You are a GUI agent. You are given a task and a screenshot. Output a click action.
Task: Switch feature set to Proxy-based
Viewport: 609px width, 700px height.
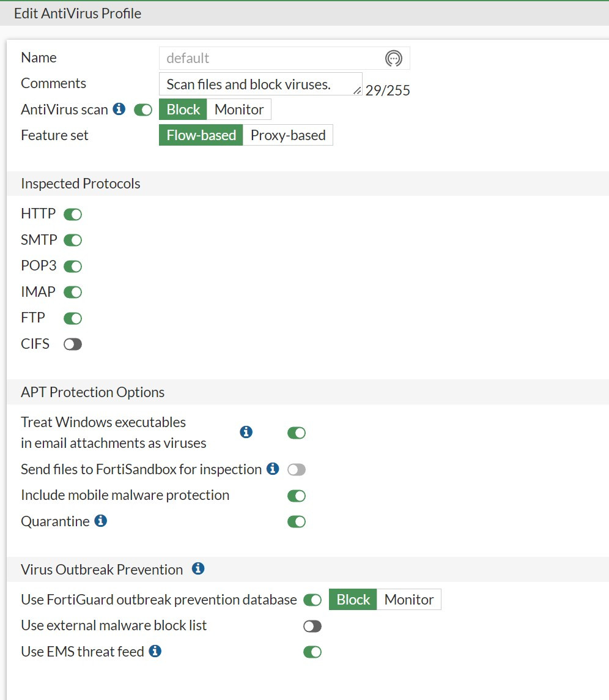tap(288, 135)
